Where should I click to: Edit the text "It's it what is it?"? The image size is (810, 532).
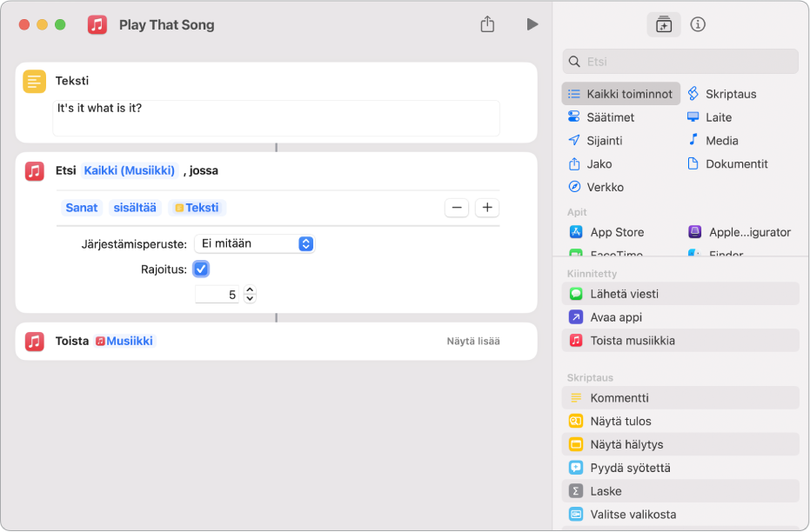[x=276, y=118]
